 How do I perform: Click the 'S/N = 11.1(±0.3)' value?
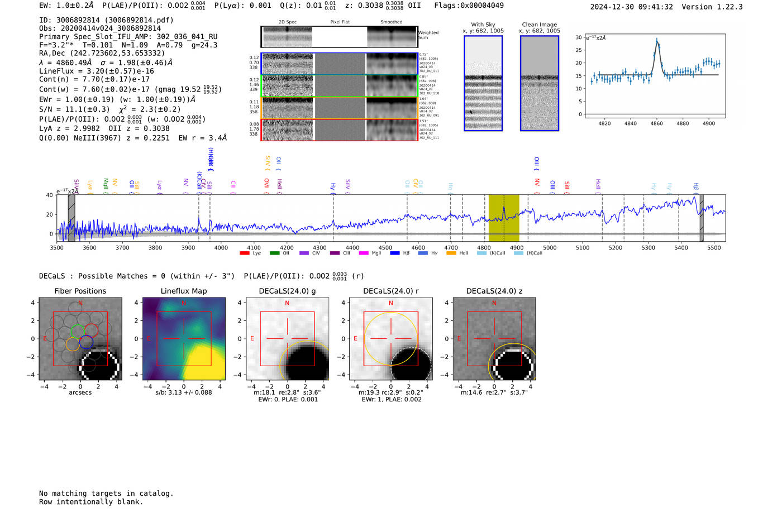click(x=74, y=109)
